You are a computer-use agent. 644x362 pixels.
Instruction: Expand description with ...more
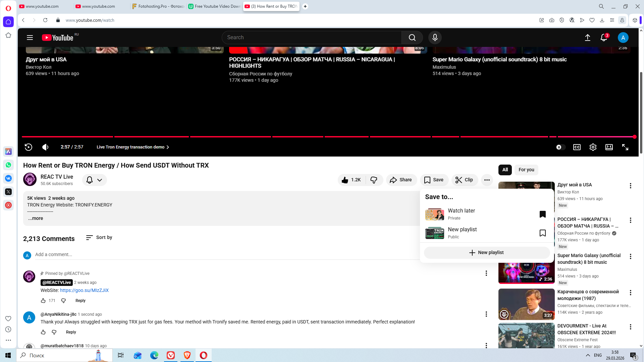coord(36,218)
